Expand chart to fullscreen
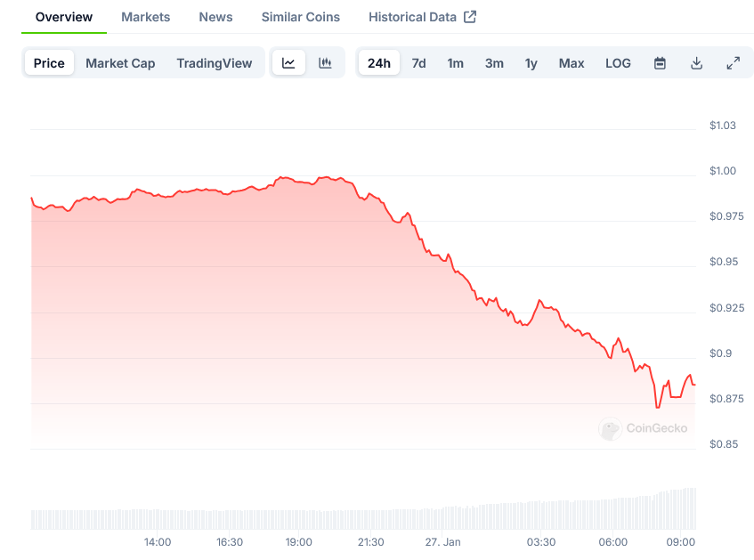754x560 pixels. tap(733, 63)
